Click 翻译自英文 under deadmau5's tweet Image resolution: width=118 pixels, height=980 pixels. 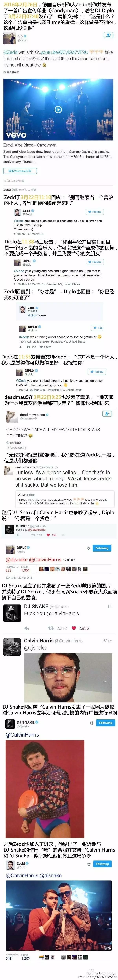pyautogui.click(x=14, y=442)
